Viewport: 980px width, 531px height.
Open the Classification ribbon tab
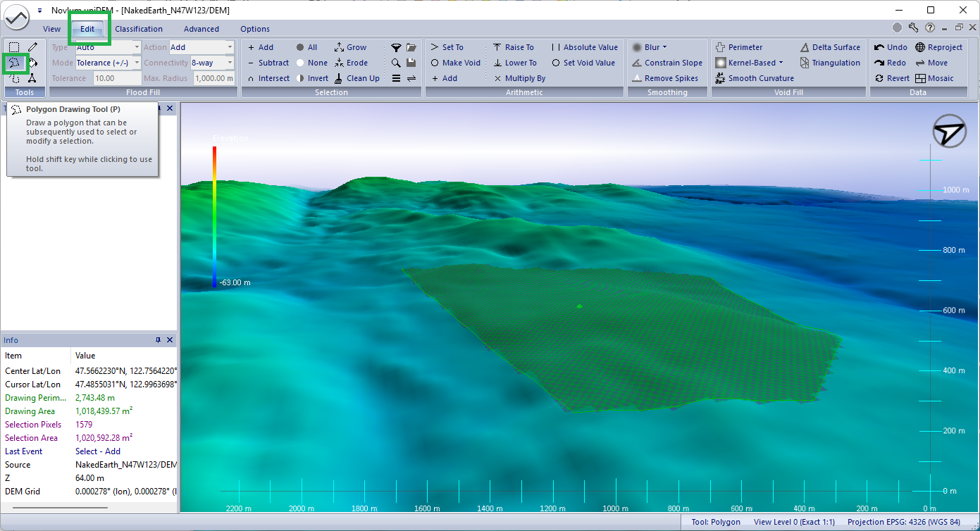[139, 29]
